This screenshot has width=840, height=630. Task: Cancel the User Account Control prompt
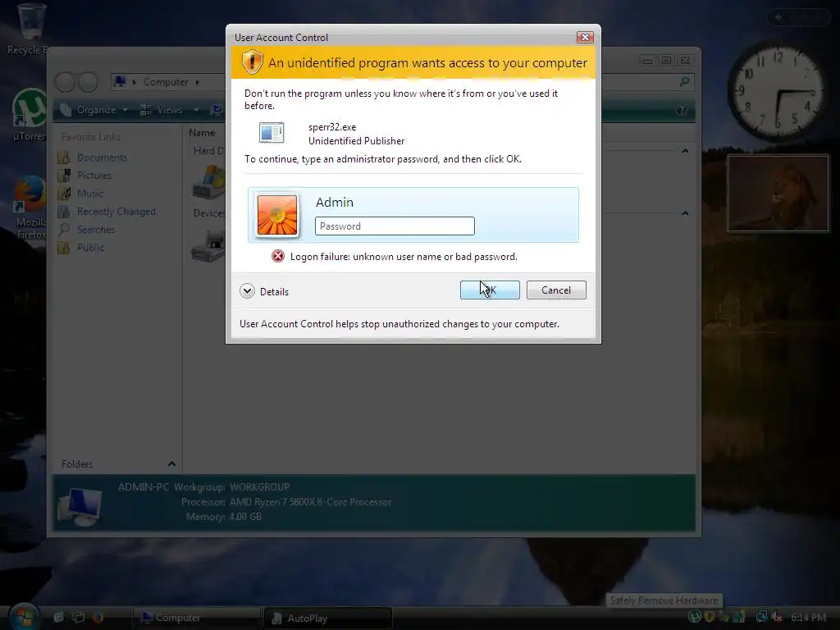(x=556, y=290)
